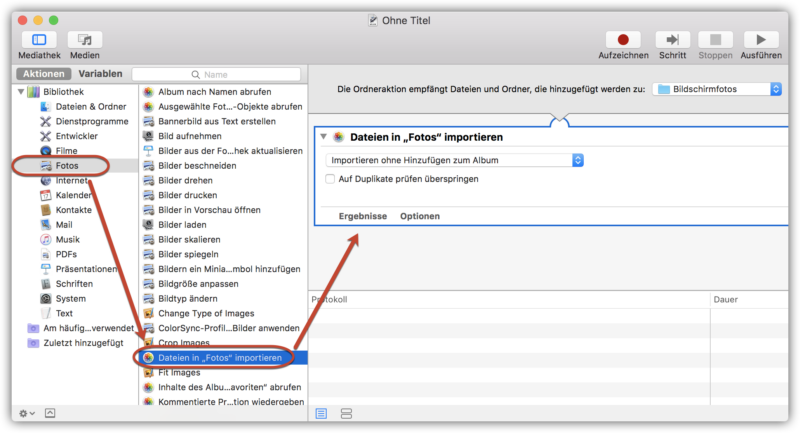Select Bilder in Vorschau öffnen action
Viewport: 800px width, 433px height.
[x=209, y=210]
